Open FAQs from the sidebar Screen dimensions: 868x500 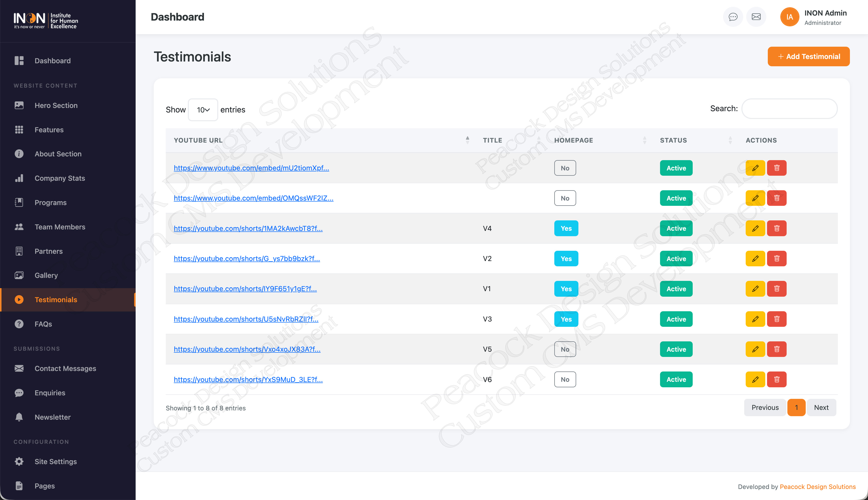pos(68,324)
